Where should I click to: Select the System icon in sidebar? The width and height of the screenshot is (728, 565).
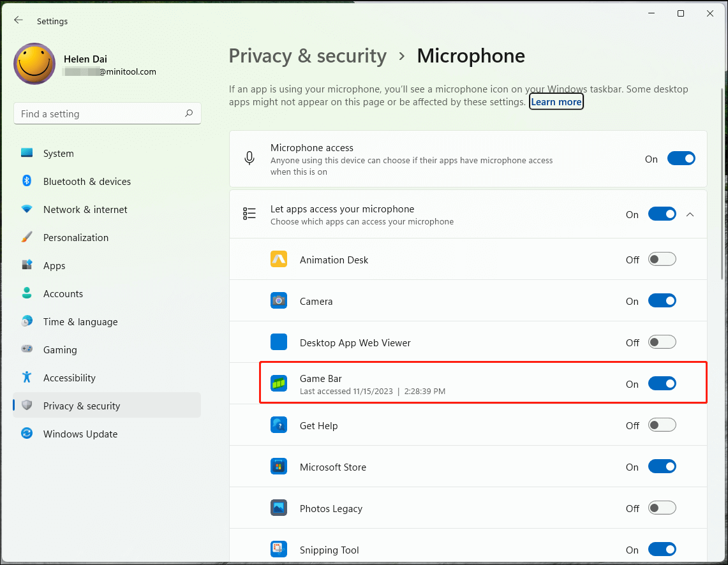(27, 153)
